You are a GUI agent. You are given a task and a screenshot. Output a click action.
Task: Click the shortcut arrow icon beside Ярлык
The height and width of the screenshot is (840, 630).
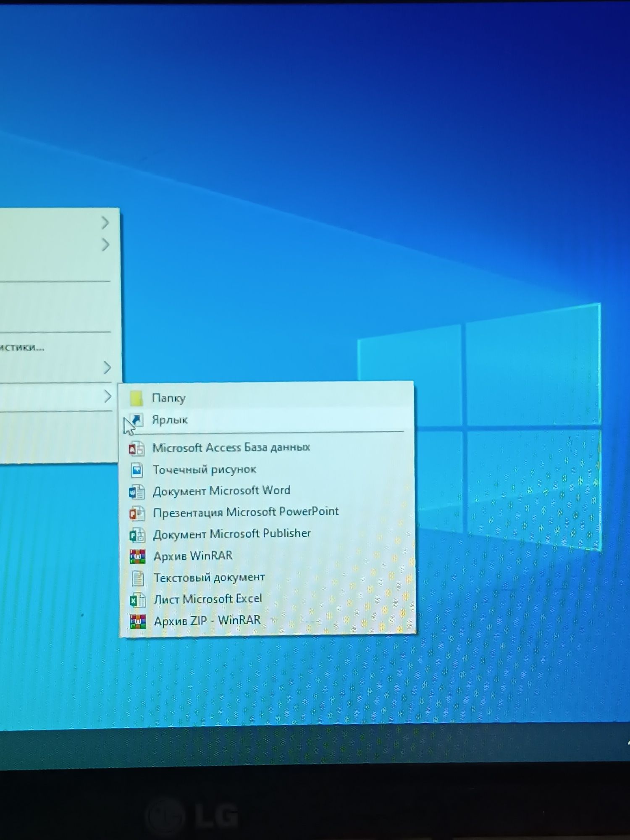(x=136, y=420)
